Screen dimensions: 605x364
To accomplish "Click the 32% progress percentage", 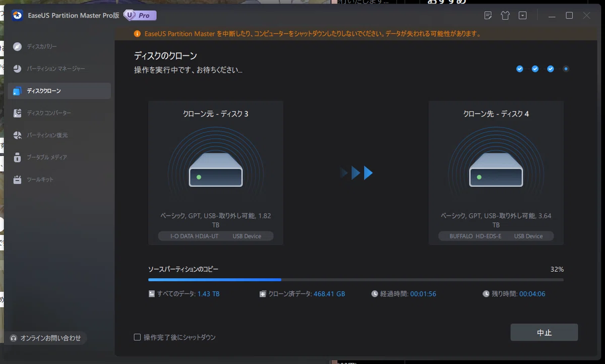I will [x=557, y=270].
